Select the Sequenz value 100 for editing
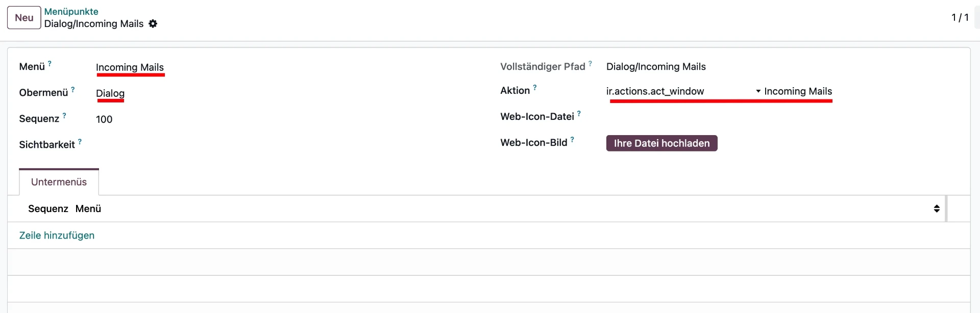The width and height of the screenshot is (980, 313). 105,119
